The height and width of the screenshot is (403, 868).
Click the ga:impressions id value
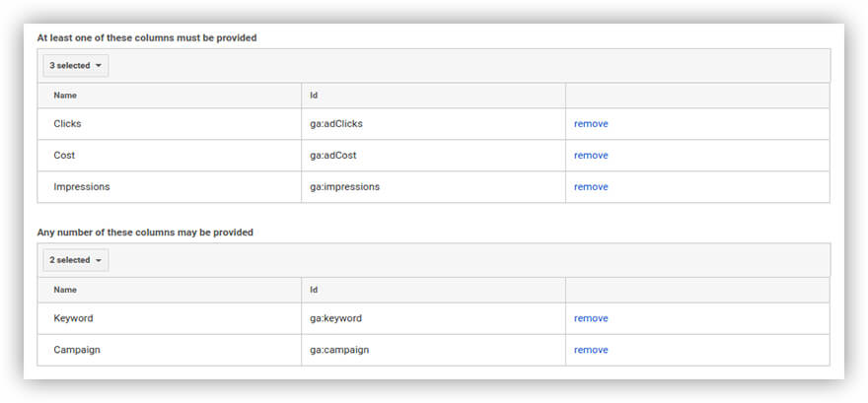pos(344,187)
